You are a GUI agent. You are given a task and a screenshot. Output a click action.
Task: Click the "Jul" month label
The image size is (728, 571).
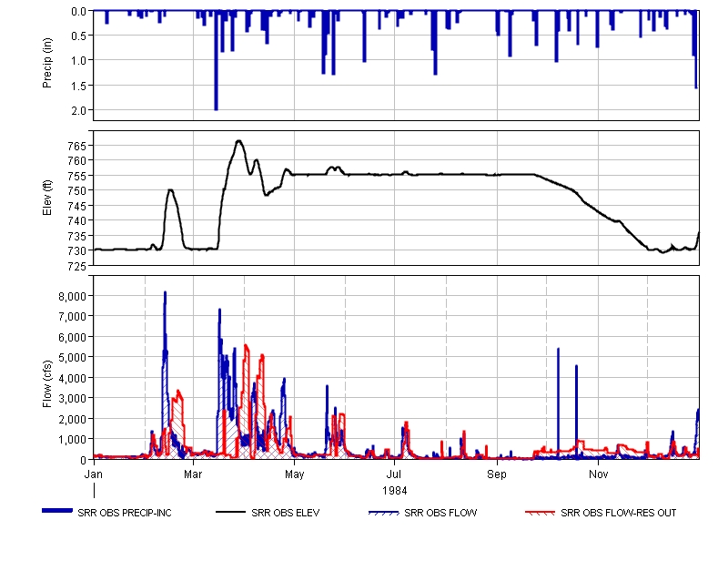click(x=394, y=474)
